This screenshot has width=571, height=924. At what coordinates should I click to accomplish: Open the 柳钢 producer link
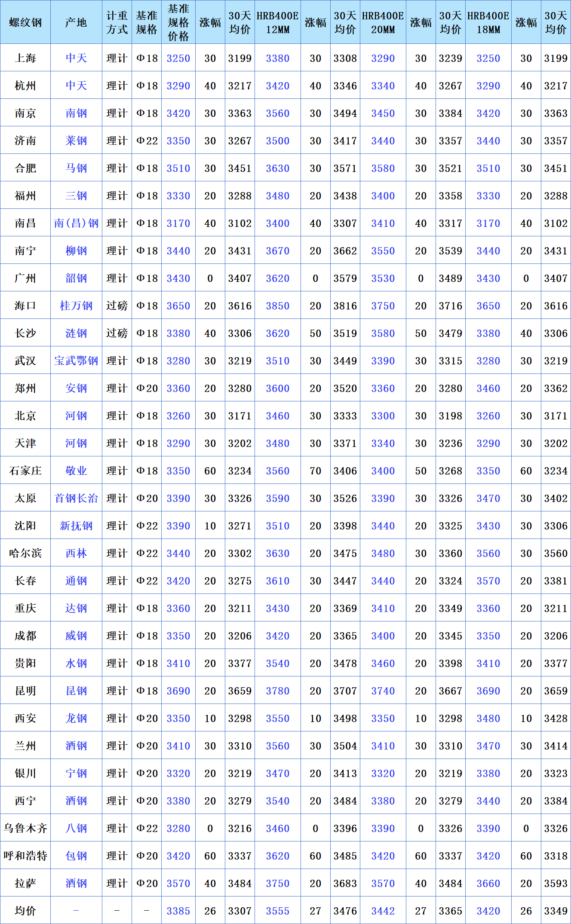pos(76,251)
